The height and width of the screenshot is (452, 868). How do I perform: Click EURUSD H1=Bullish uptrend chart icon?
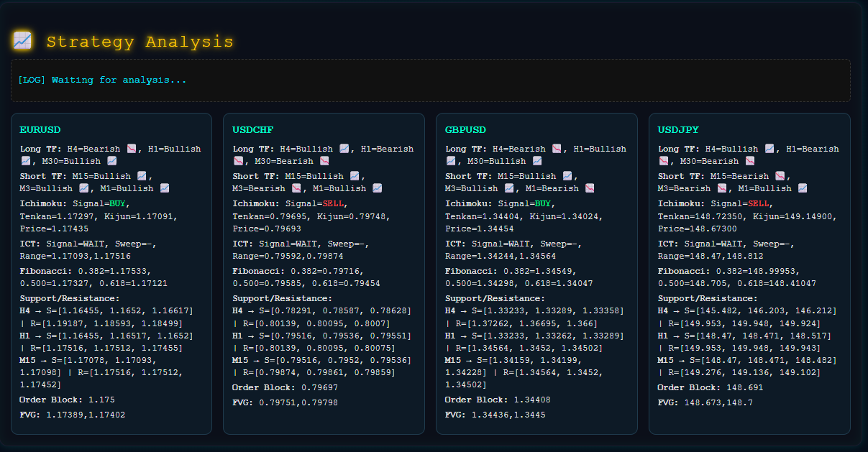click(x=25, y=161)
